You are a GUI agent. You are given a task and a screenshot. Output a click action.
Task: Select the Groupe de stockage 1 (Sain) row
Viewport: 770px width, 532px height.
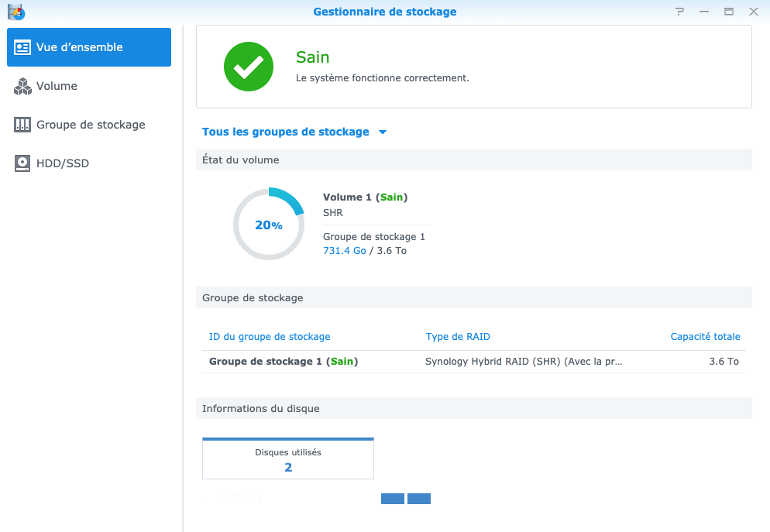point(474,362)
